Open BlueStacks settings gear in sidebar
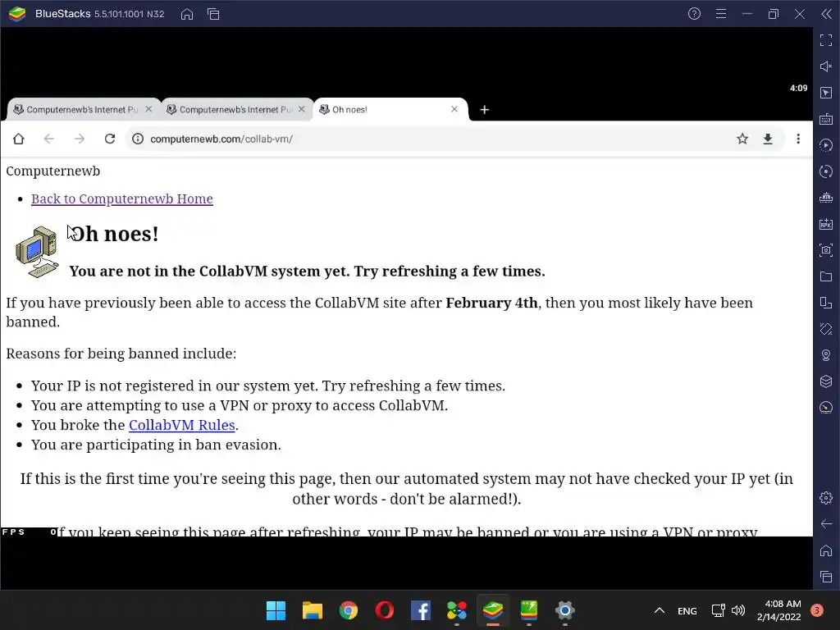 (826, 498)
